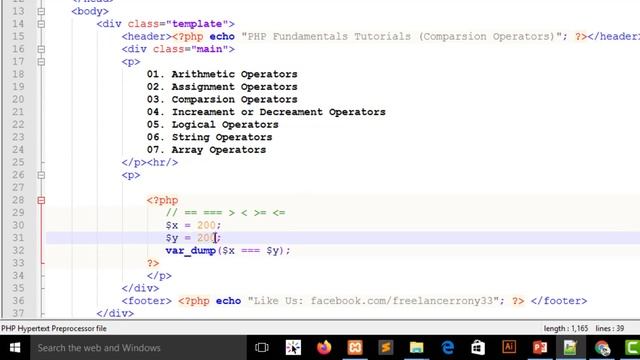Place cursor in 01. Arithmetic Operators line

[222, 74]
